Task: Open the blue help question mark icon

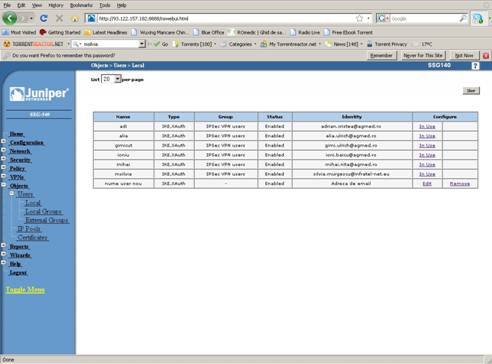Action: pyautogui.click(x=475, y=66)
